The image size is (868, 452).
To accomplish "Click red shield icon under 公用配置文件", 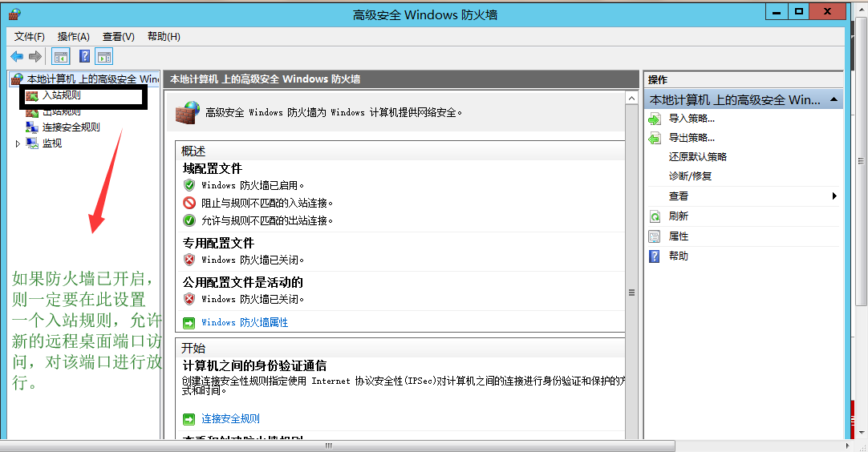I will (x=189, y=299).
